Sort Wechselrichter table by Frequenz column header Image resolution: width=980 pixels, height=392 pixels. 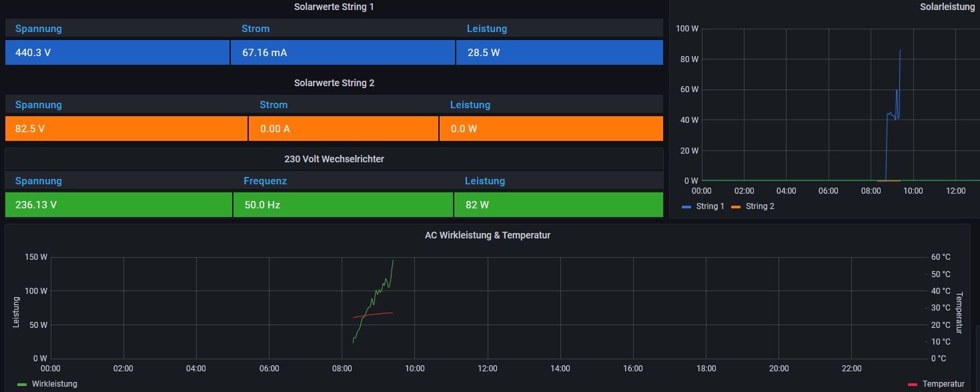[x=265, y=181]
